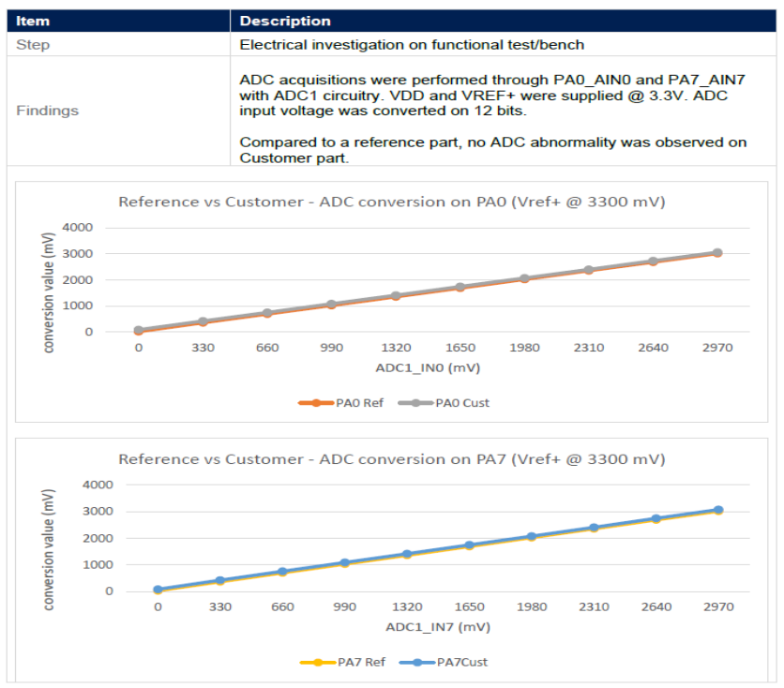This screenshot has width=784, height=688.
Task: Click x-axis label '2310' in PA7 chart
Action: tap(594, 607)
